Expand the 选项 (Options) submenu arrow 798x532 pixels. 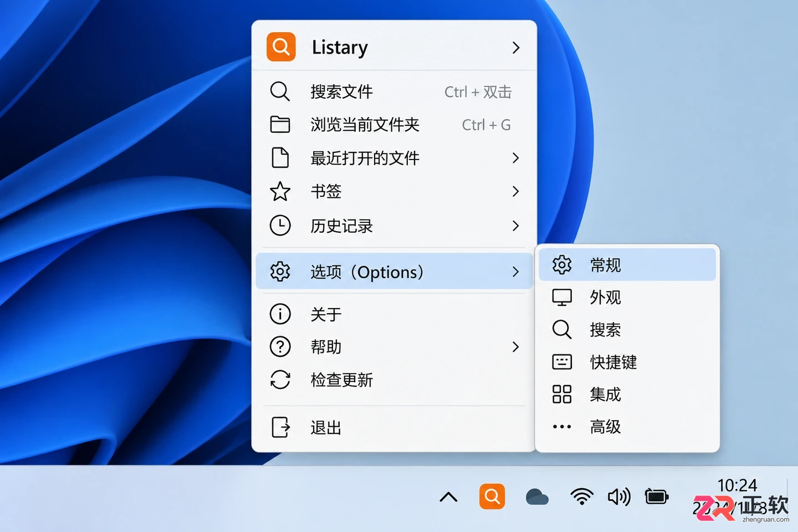[x=516, y=272]
